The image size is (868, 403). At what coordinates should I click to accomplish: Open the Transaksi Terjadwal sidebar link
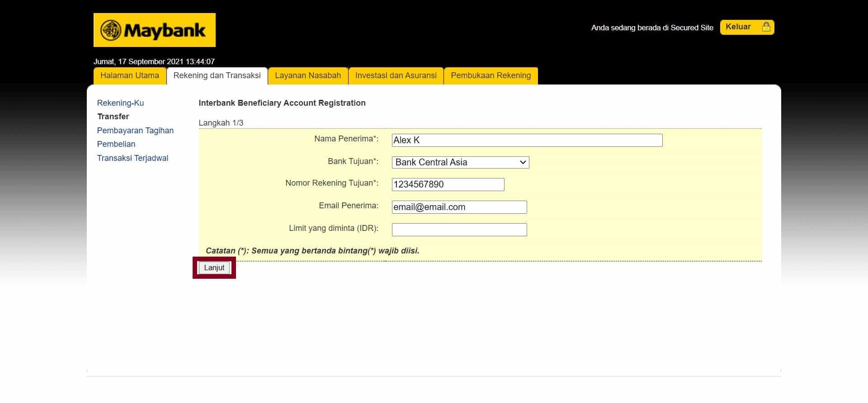132,158
